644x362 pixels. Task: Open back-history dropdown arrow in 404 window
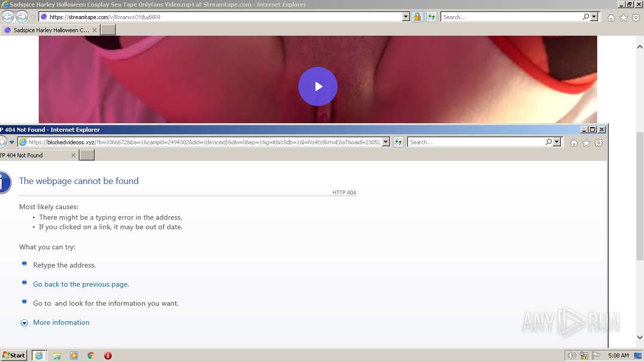coord(12,142)
